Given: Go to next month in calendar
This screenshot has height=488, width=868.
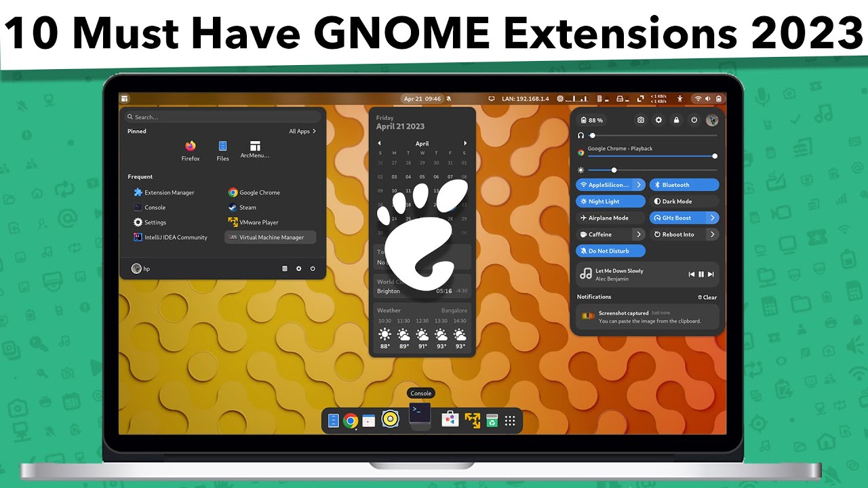Looking at the screenshot, I should (x=465, y=144).
